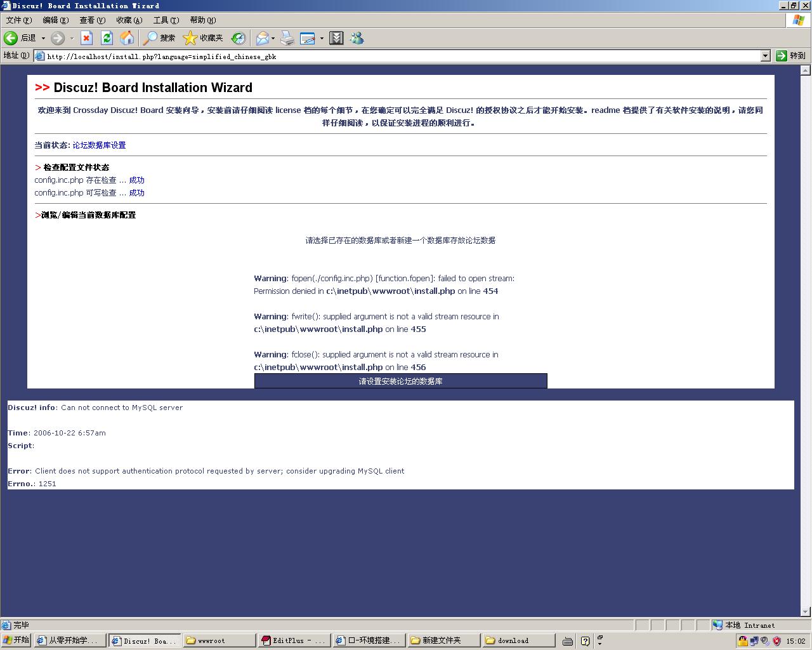Open the QQ penguin tray icon
812x650 pixels.
point(742,641)
